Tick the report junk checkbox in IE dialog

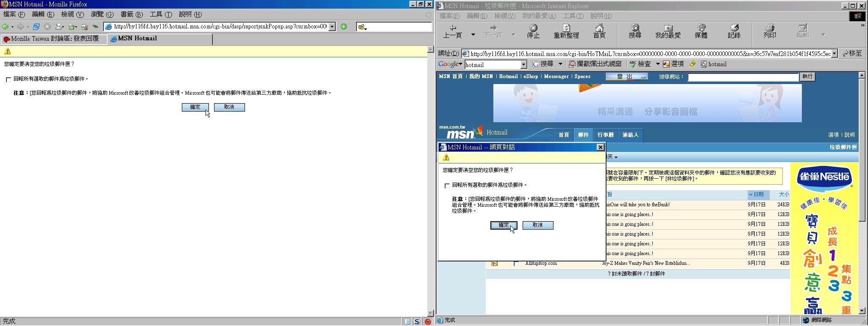click(x=447, y=185)
